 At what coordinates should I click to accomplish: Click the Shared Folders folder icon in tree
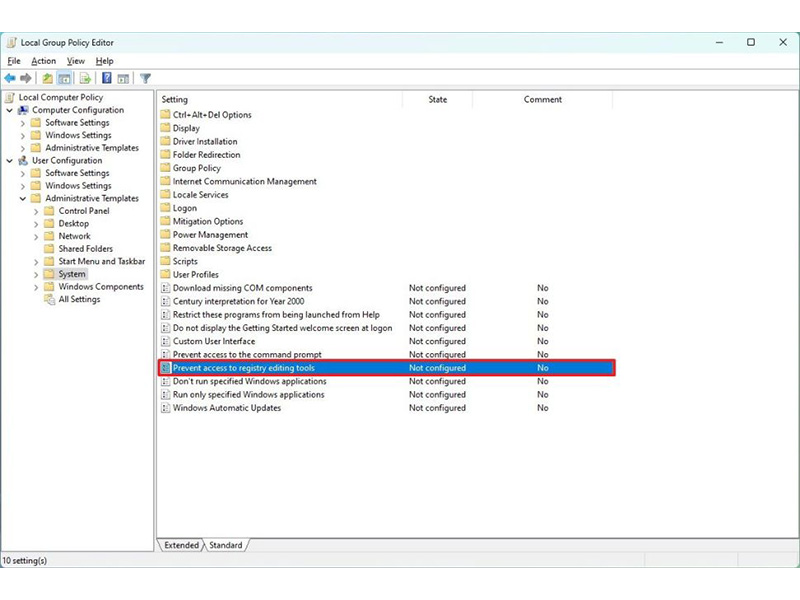(49, 248)
